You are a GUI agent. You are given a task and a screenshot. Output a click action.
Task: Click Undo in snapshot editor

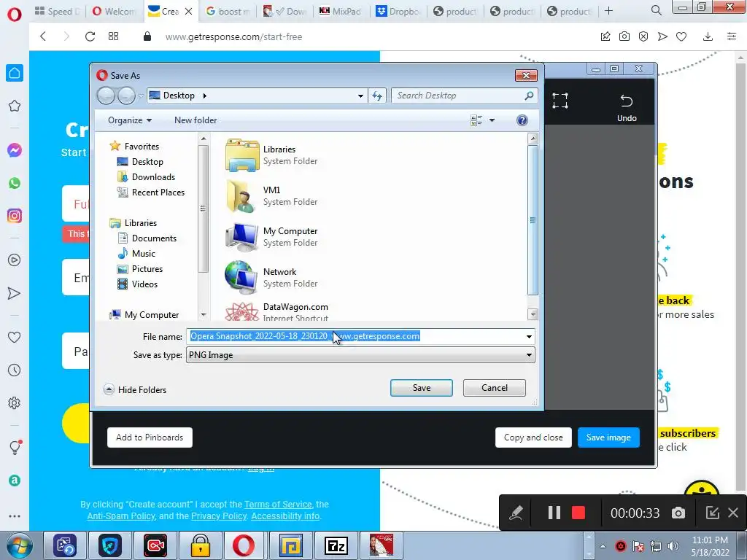pyautogui.click(x=627, y=108)
